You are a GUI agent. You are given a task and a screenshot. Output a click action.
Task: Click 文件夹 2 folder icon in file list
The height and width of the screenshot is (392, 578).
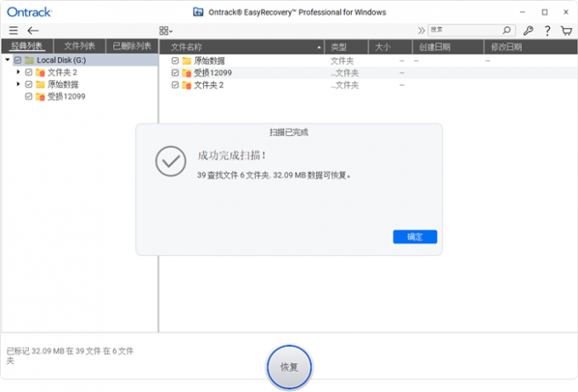187,85
